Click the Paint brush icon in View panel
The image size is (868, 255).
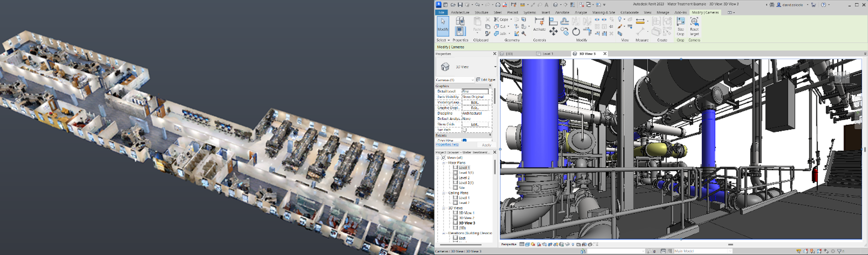(620, 26)
